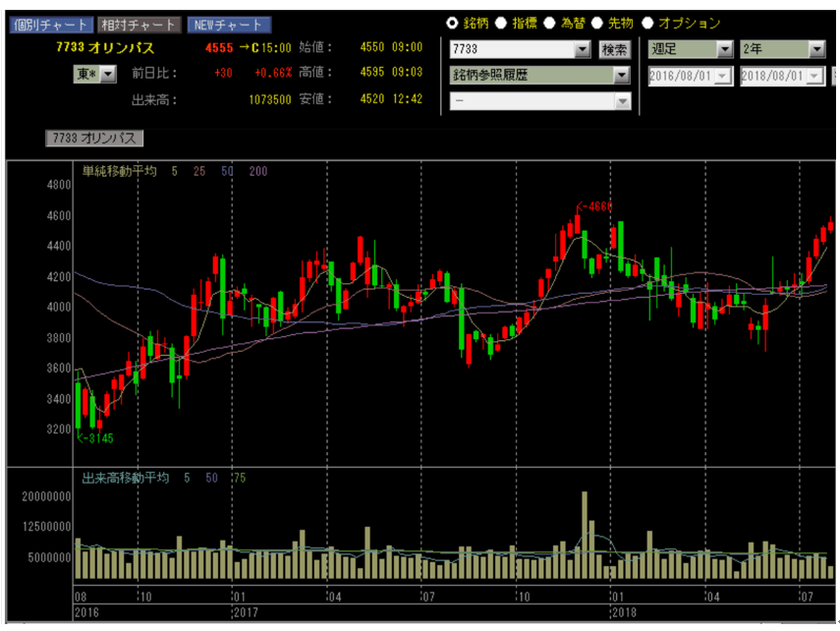Expand the 2年 period dropdown
Viewport: 840px width, 631px height.
pos(816,48)
